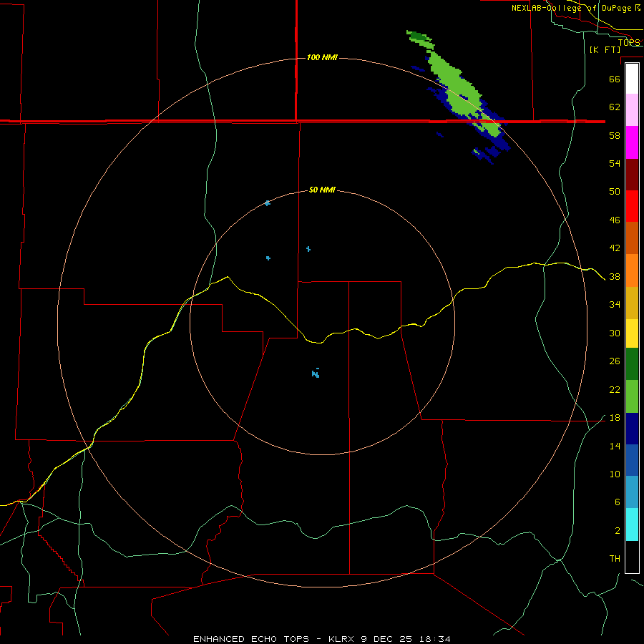
Task: Click the small blue echo on 50 NMI ring
Action: click(268, 203)
